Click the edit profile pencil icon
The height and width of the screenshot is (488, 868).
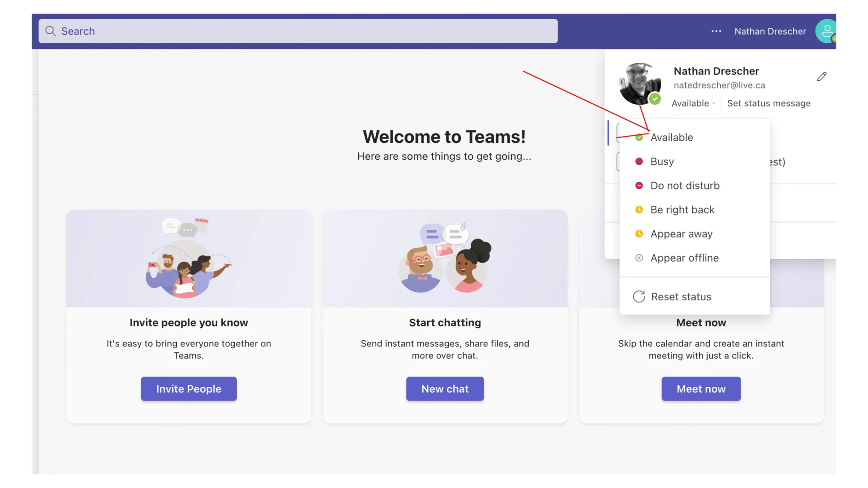tap(822, 76)
